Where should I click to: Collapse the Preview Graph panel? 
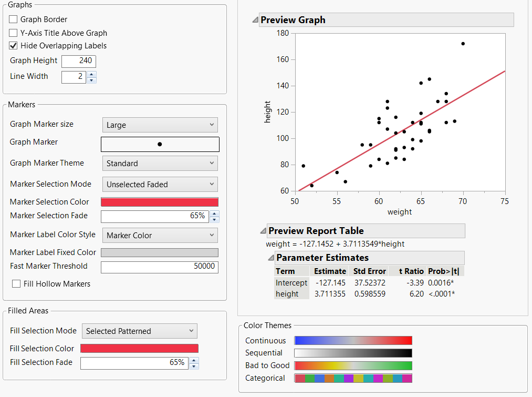pyautogui.click(x=255, y=19)
